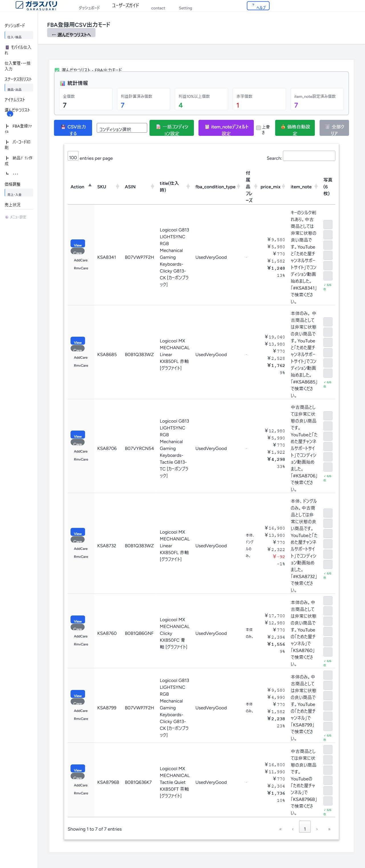Image resolution: width=365 pixels, height=868 pixels.
Task: Open the contact page link
Action: tap(158, 8)
